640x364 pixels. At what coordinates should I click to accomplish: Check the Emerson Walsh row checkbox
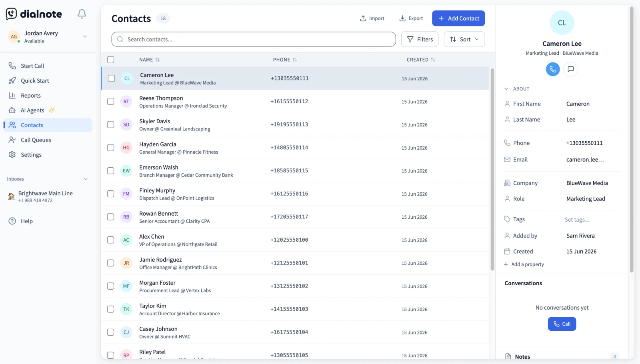tap(111, 171)
